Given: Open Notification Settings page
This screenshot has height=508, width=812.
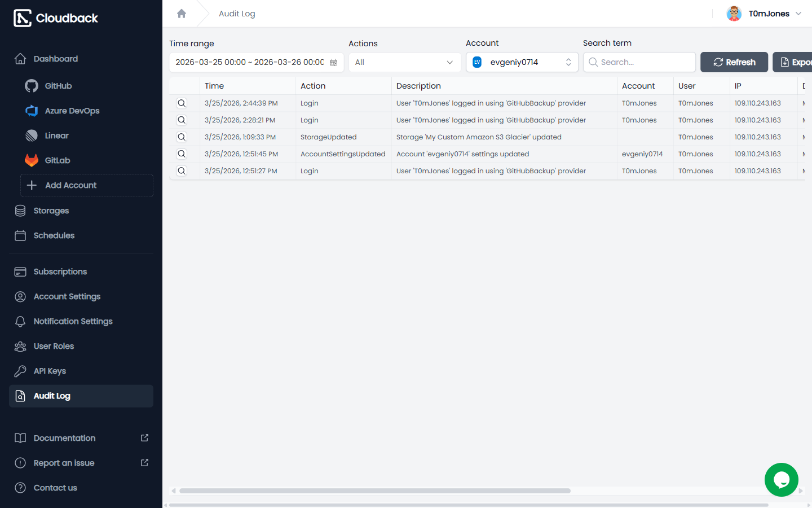Looking at the screenshot, I should [x=81, y=321].
